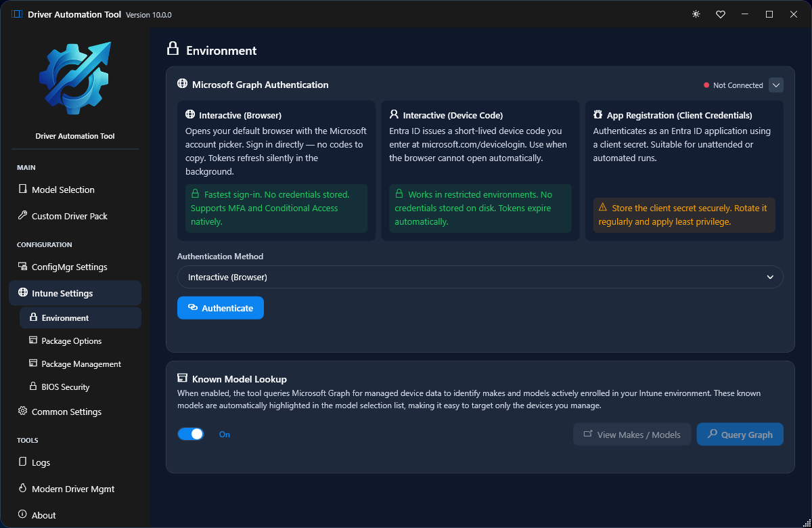Click the Common Settings gear icon
This screenshot has width=812, height=528.
pos(22,412)
